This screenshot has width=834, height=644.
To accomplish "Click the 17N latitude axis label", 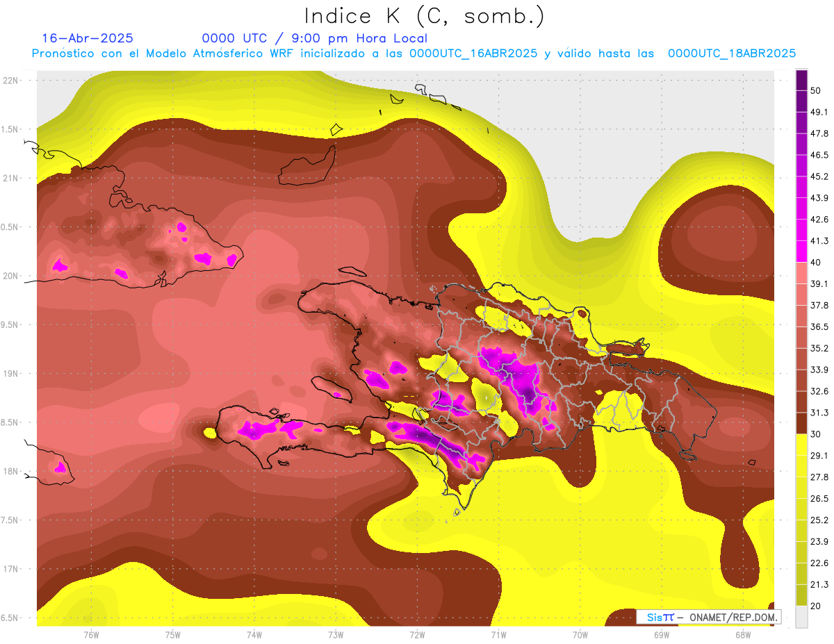I will [10, 569].
